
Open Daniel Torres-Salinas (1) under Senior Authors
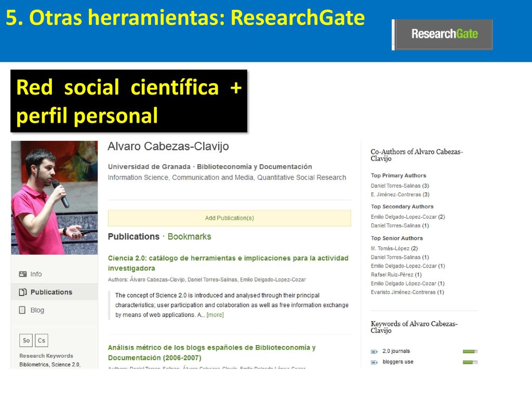(x=400, y=257)
